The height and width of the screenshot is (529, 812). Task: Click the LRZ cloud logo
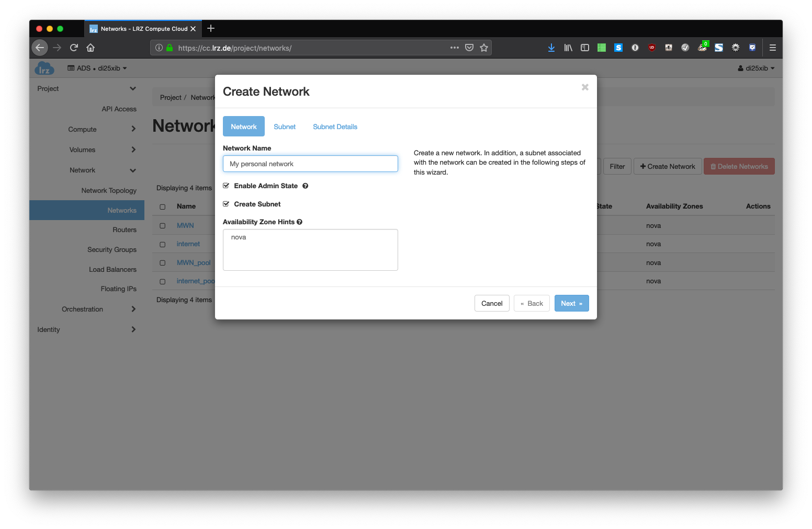pos(44,68)
